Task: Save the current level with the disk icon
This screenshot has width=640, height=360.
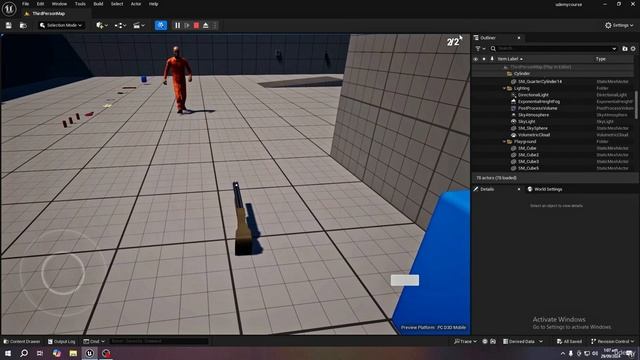Action: (x=9, y=25)
